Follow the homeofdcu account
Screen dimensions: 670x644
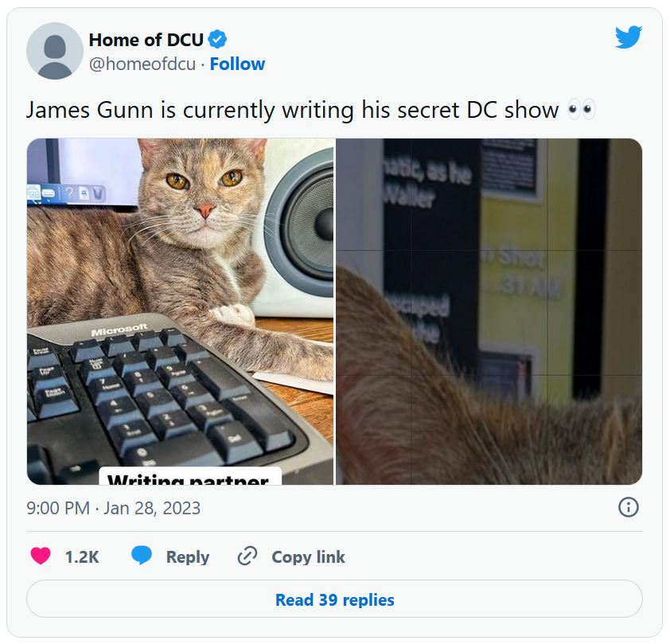(x=237, y=64)
